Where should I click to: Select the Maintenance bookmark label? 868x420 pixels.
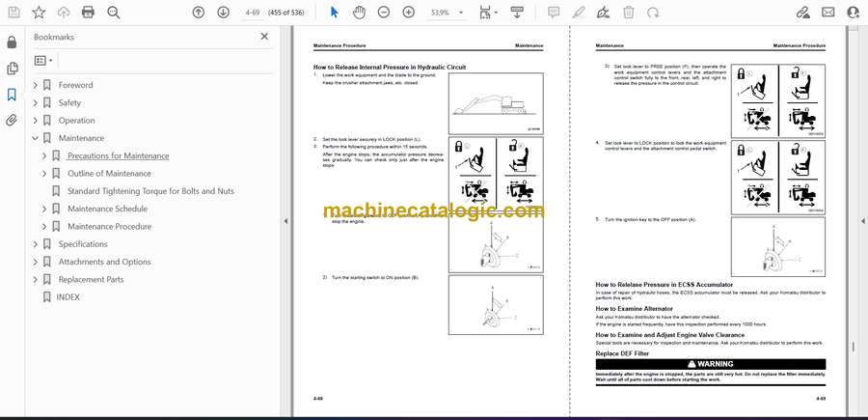click(81, 138)
